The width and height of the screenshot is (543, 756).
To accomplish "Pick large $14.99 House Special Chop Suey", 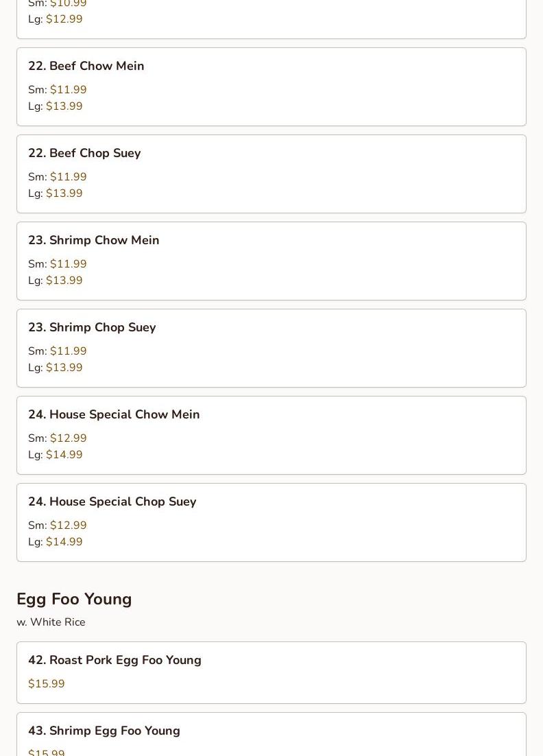I will (x=64, y=542).
